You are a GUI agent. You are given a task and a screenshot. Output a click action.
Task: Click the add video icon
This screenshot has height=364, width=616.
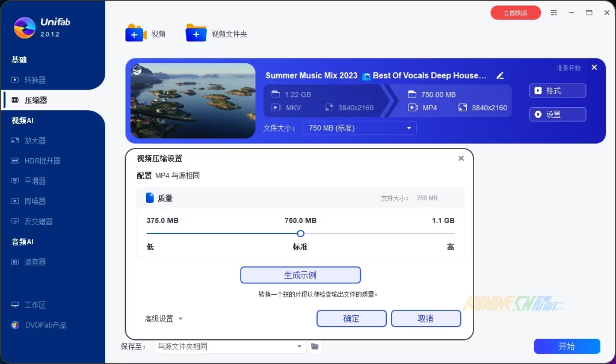[135, 34]
